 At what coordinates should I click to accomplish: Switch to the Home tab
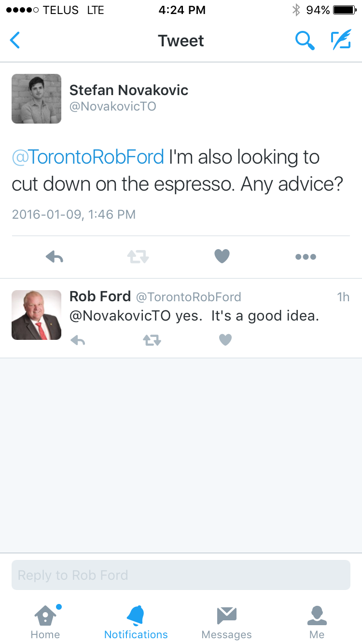click(45, 622)
